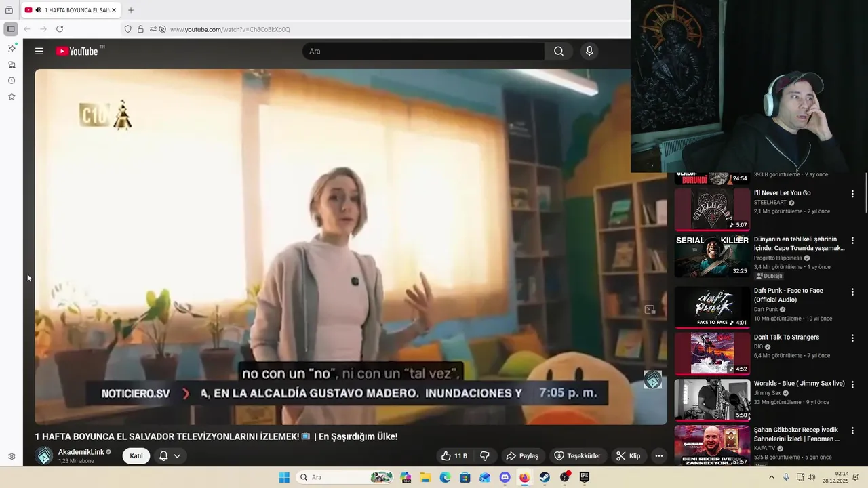Open options for Daft Punk Face to Face
868x488 pixels.
(852, 292)
